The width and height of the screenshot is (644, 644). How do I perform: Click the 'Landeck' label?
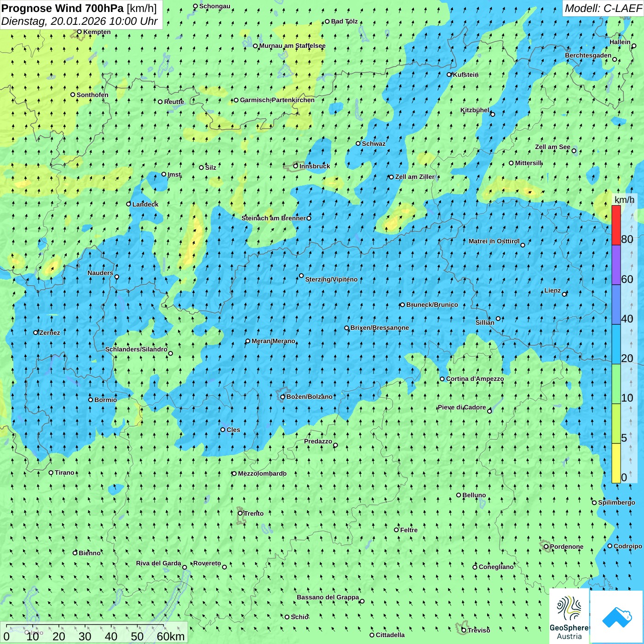[145, 204]
